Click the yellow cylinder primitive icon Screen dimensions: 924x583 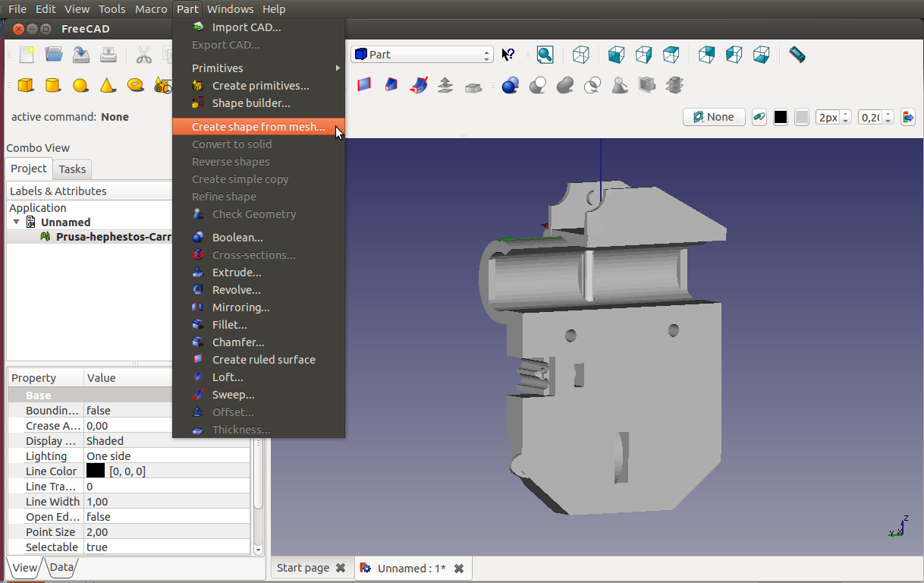[53, 85]
